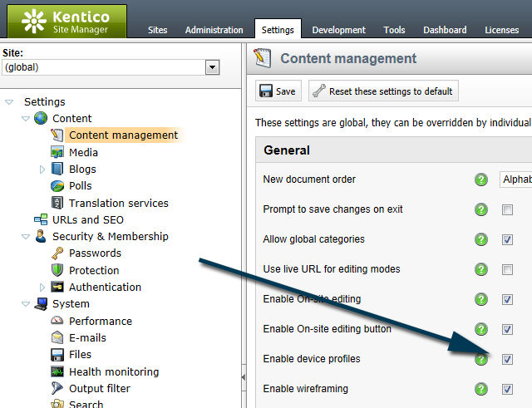Click the Content management header notepad icon
Viewport: 532px width, 408px height.
point(263,58)
